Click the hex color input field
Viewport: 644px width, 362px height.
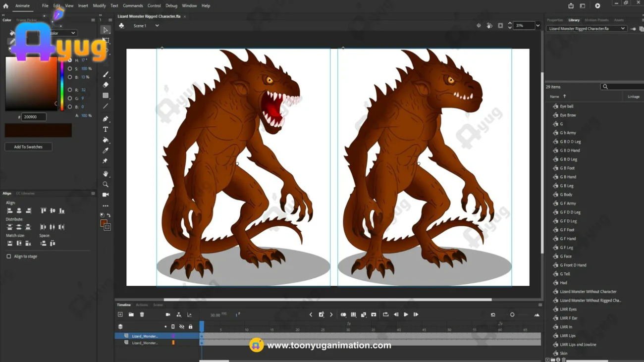(x=34, y=117)
